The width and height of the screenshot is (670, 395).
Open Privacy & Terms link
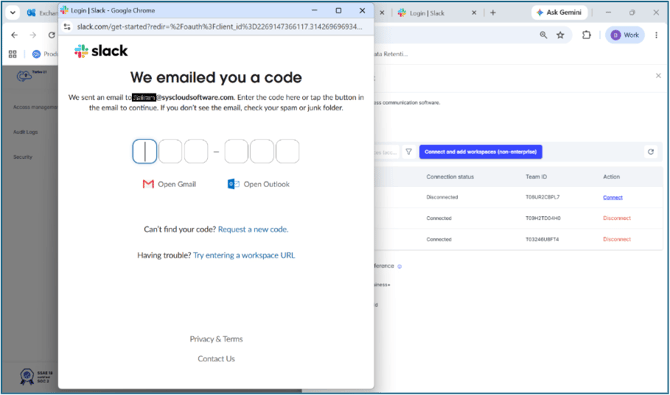click(x=216, y=339)
